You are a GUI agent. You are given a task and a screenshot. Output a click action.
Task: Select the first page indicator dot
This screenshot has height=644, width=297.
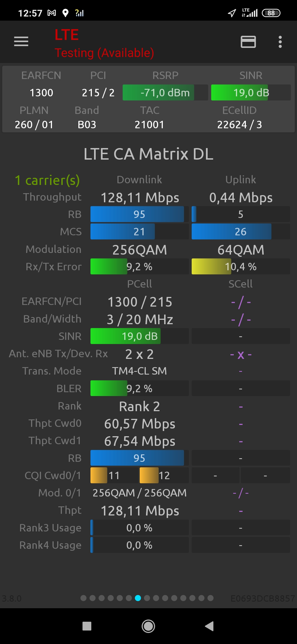point(84,598)
